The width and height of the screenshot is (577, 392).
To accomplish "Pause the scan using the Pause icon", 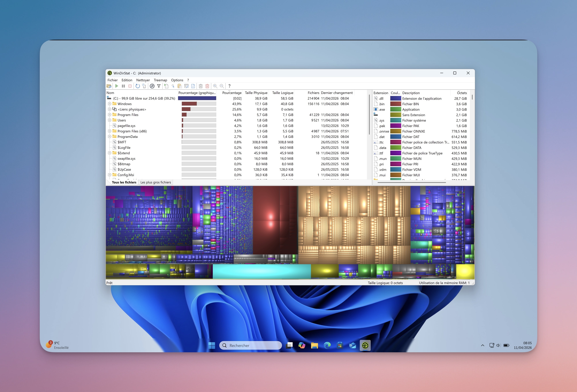I will pyautogui.click(x=123, y=86).
